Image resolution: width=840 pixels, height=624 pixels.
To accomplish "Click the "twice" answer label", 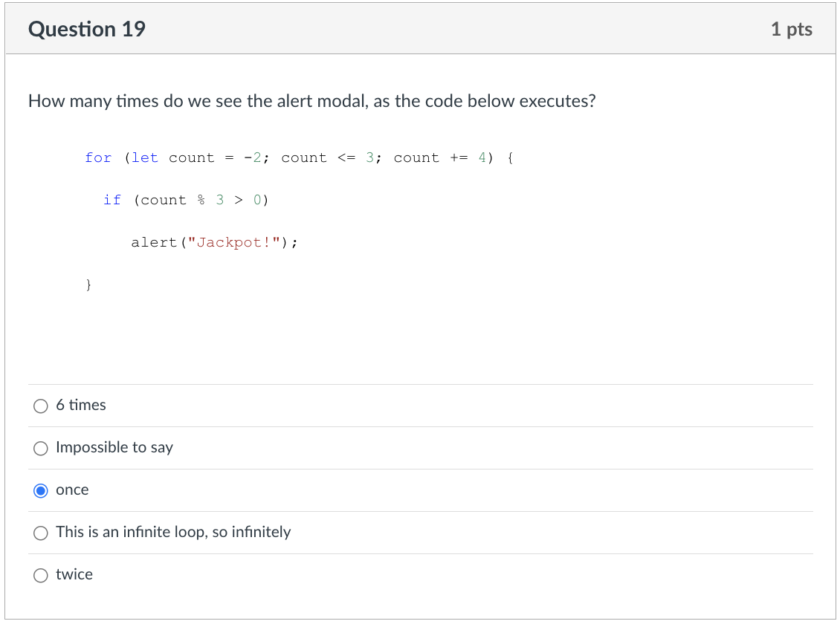I will coord(74,575).
